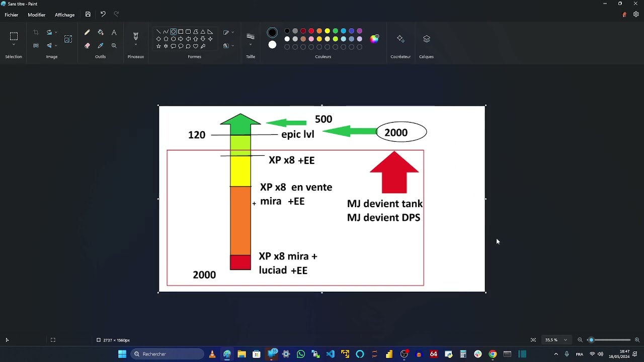Screen dimensions: 644x362
Task: Open Visual Studio Code from taskbar
Action: pyautogui.click(x=330, y=354)
